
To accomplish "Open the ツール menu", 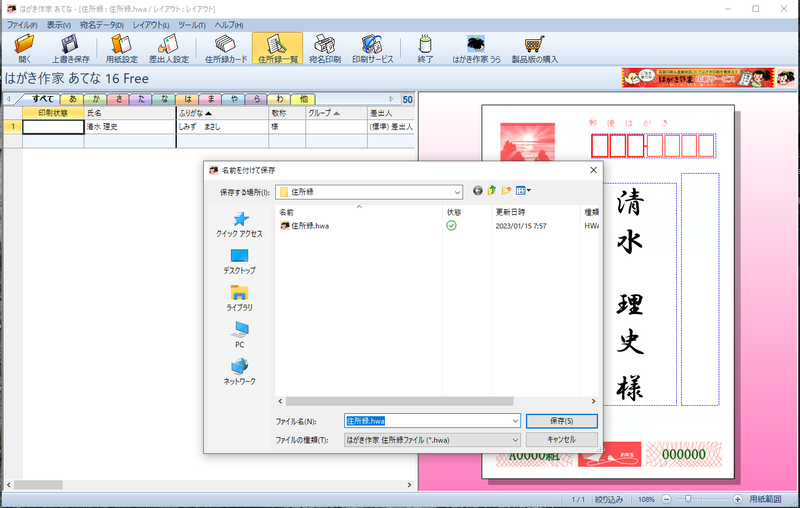I will pos(191,24).
